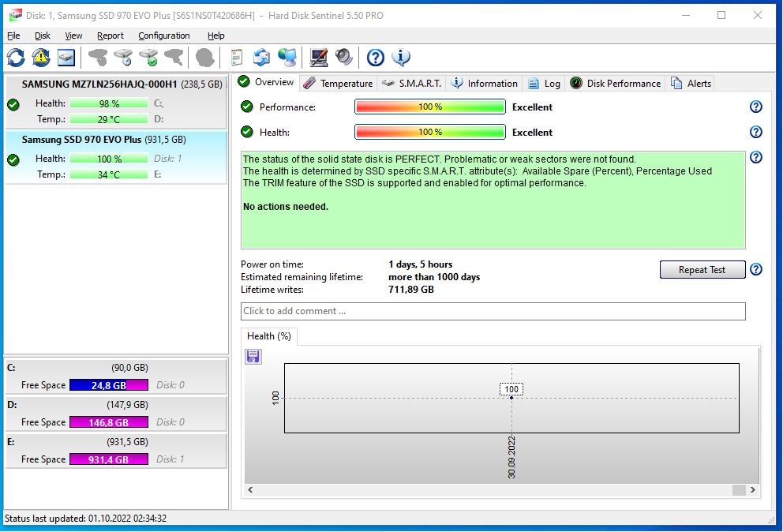Click the refresh-with-warning toolbar icon
Viewport: 783px width, 532px height.
click(x=41, y=58)
